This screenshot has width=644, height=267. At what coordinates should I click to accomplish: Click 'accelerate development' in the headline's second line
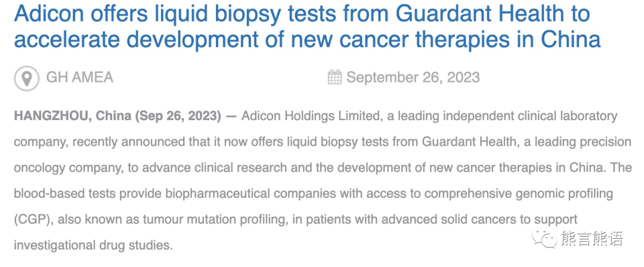click(x=137, y=39)
